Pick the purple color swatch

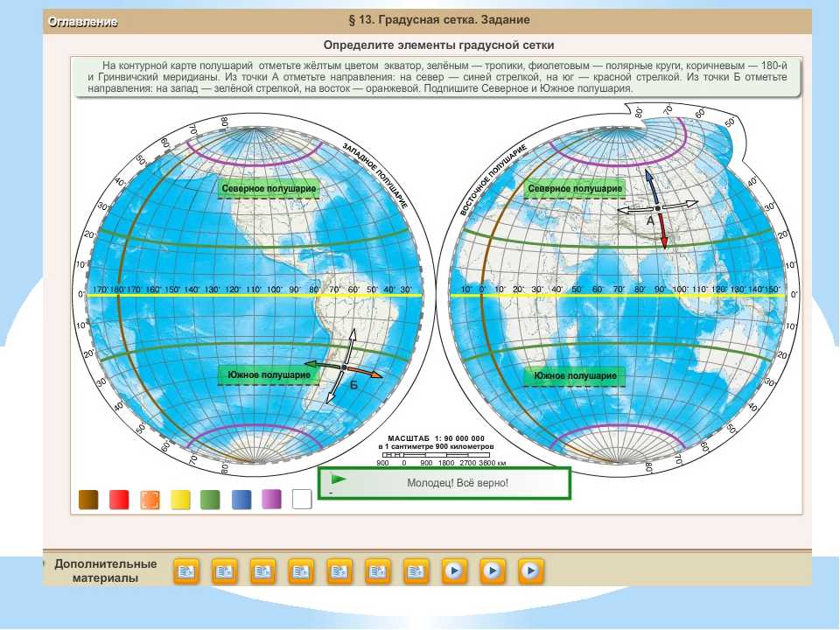tap(271, 500)
